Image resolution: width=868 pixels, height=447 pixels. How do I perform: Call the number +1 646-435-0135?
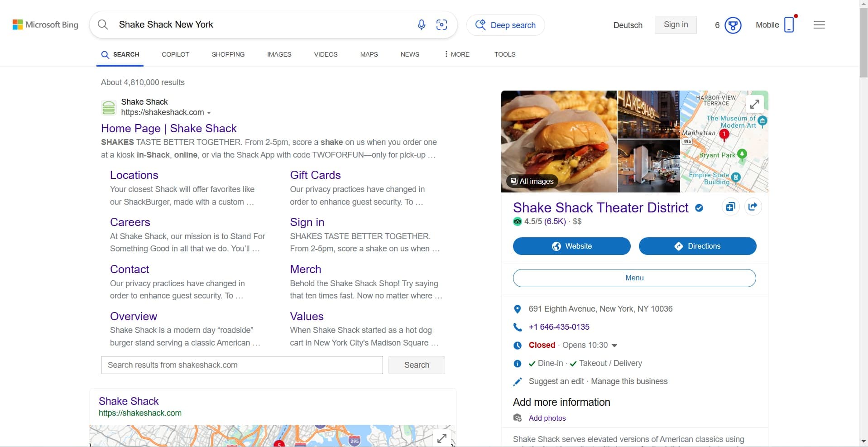(x=559, y=327)
